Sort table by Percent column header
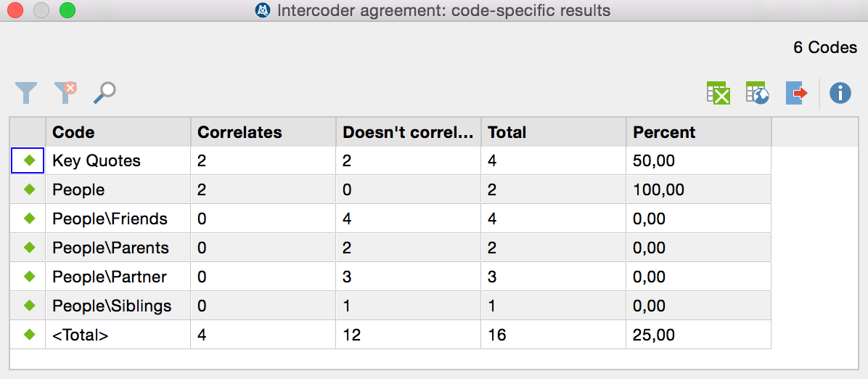This screenshot has height=379, width=868. pyautogui.click(x=698, y=132)
